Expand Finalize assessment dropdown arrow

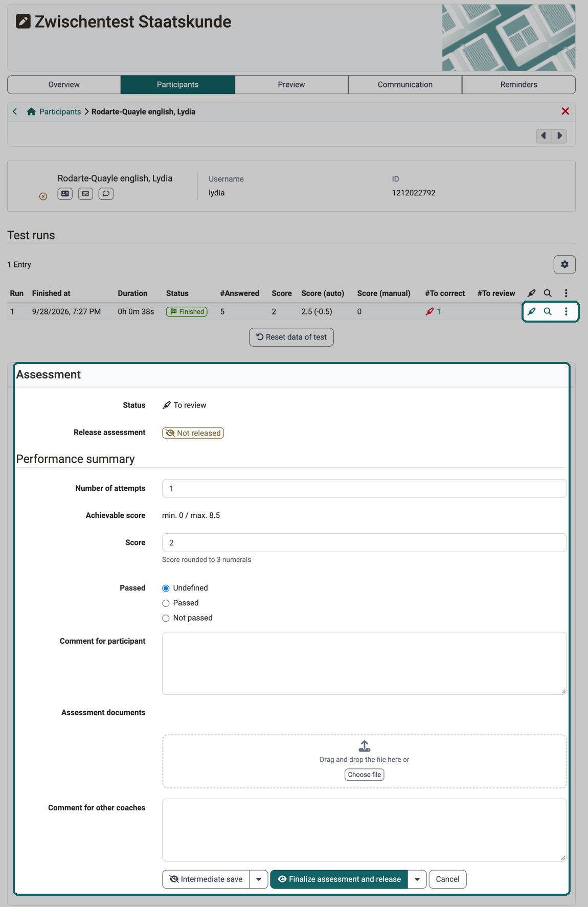(417, 879)
